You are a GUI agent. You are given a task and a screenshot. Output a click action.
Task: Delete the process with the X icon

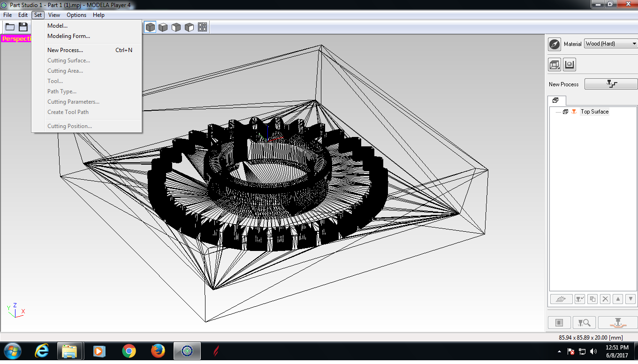tap(605, 299)
